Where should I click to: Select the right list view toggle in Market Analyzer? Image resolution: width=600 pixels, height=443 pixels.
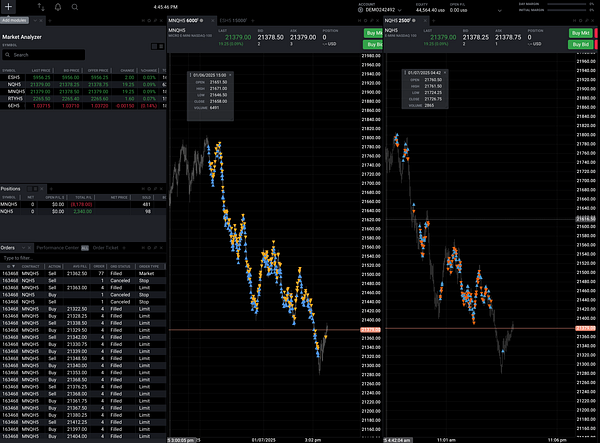click(x=161, y=46)
